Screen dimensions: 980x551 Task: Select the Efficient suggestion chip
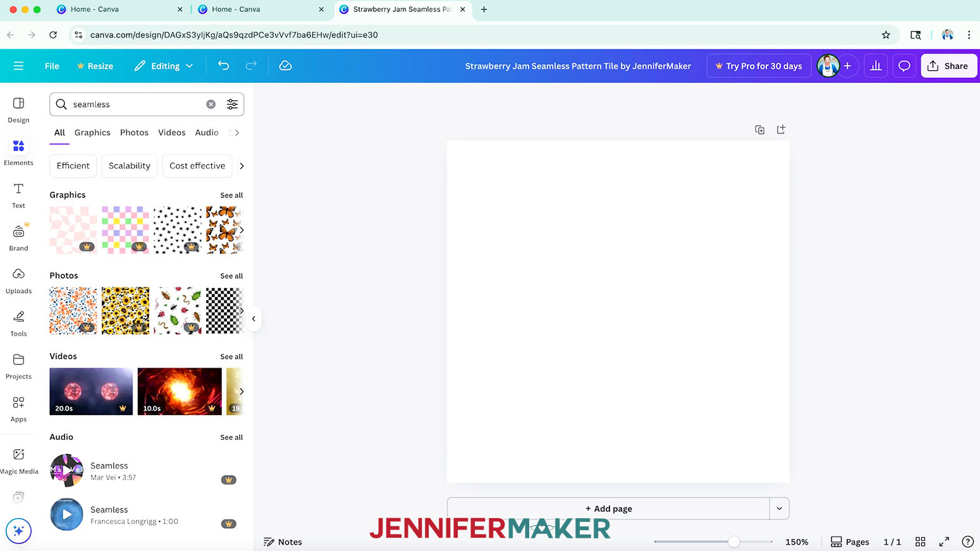(73, 166)
